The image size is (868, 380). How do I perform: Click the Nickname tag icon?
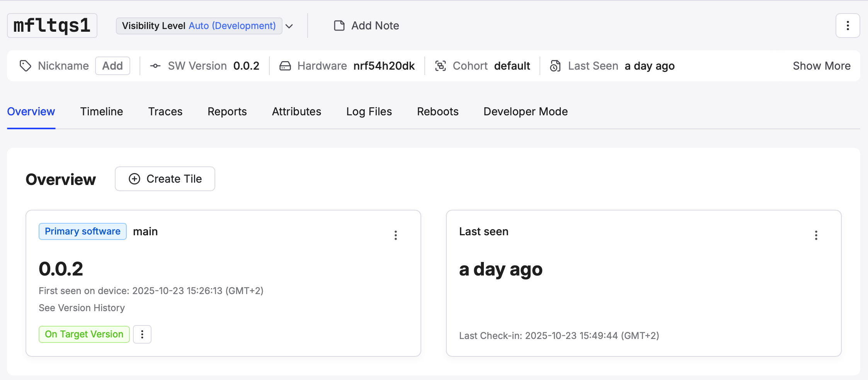[26, 66]
